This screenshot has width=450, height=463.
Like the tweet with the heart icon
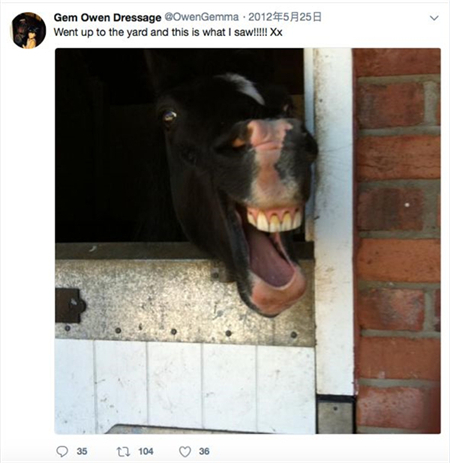pyautogui.click(x=185, y=452)
